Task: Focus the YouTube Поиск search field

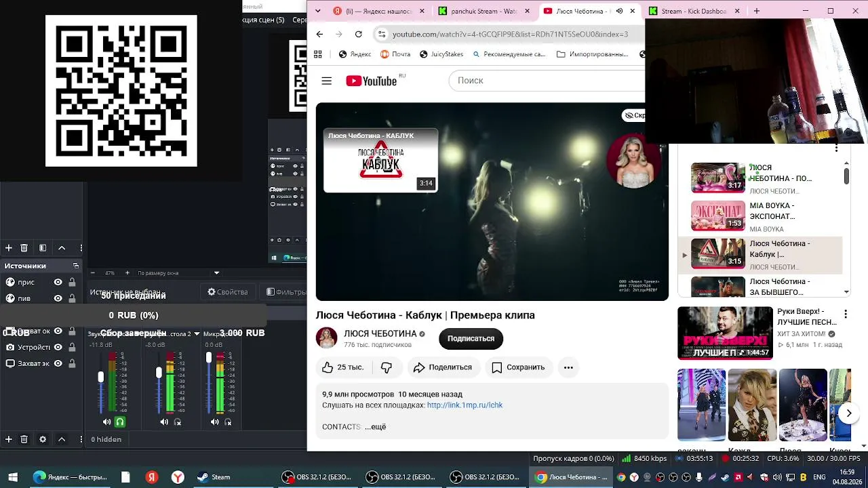Action: click(x=547, y=81)
